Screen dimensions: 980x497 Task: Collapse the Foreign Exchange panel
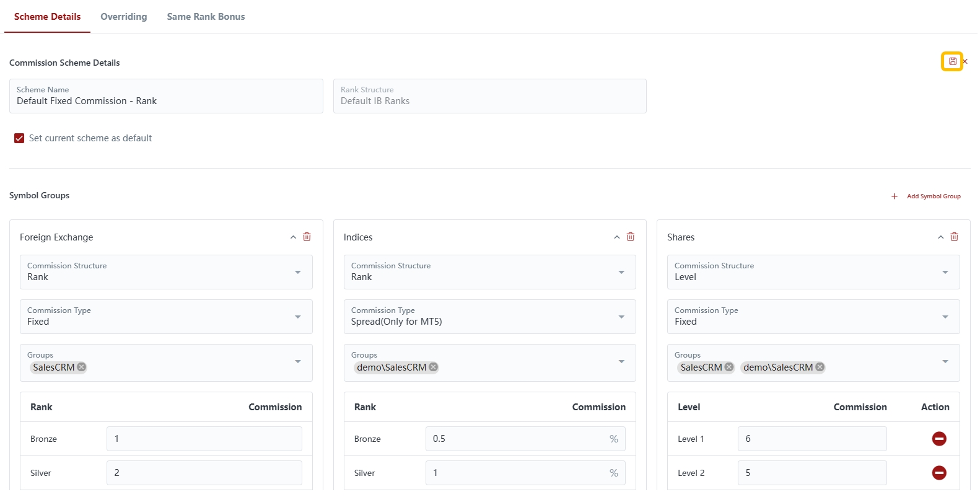point(293,237)
